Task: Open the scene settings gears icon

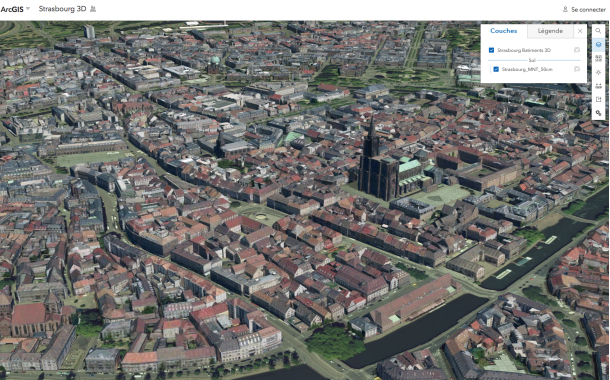Action: click(x=598, y=113)
